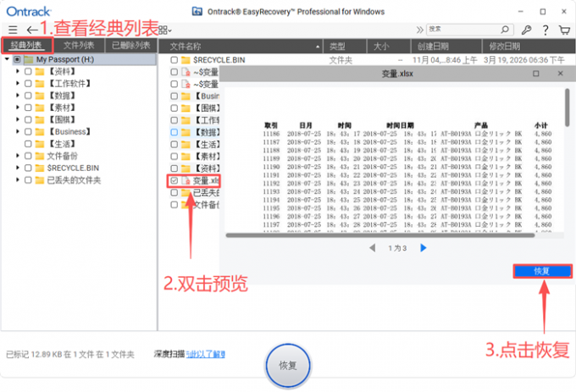Viewport: 576px width, 392px height.
Task: Open help question mark icon
Action: (546, 30)
